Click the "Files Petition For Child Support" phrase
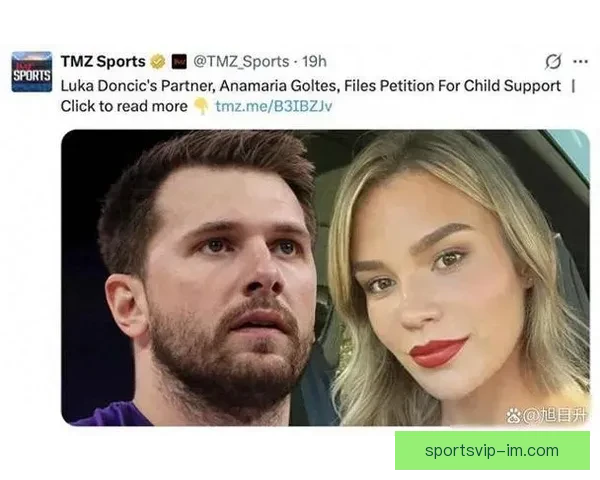This screenshot has height=480, width=600. pyautogui.click(x=452, y=86)
